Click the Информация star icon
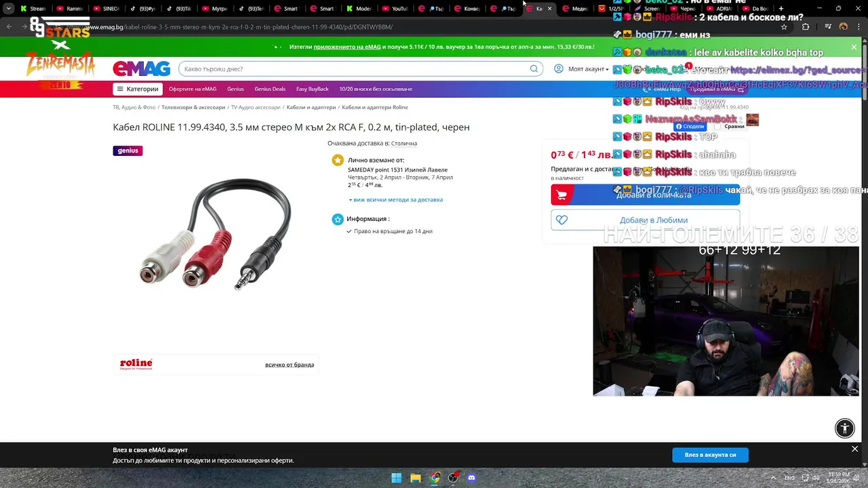This screenshot has width=868, height=488. click(x=338, y=219)
